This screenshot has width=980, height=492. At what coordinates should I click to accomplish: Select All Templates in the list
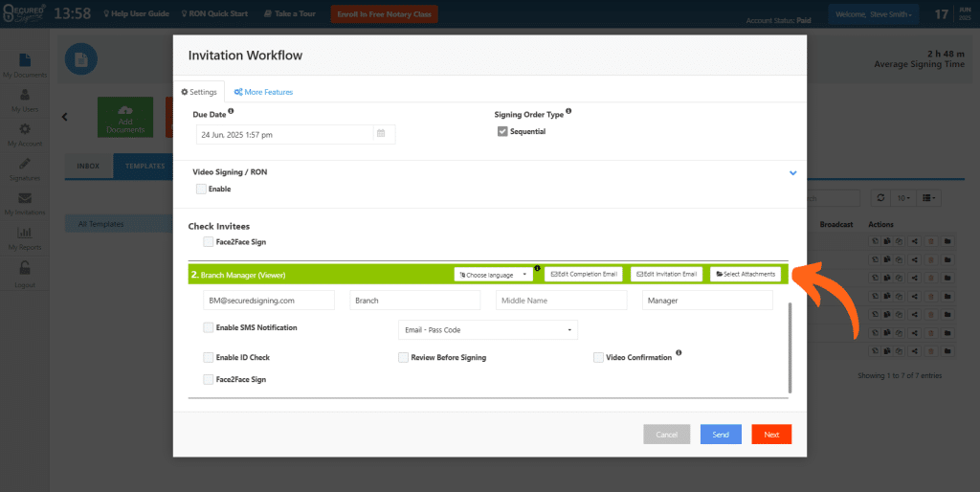(x=119, y=224)
